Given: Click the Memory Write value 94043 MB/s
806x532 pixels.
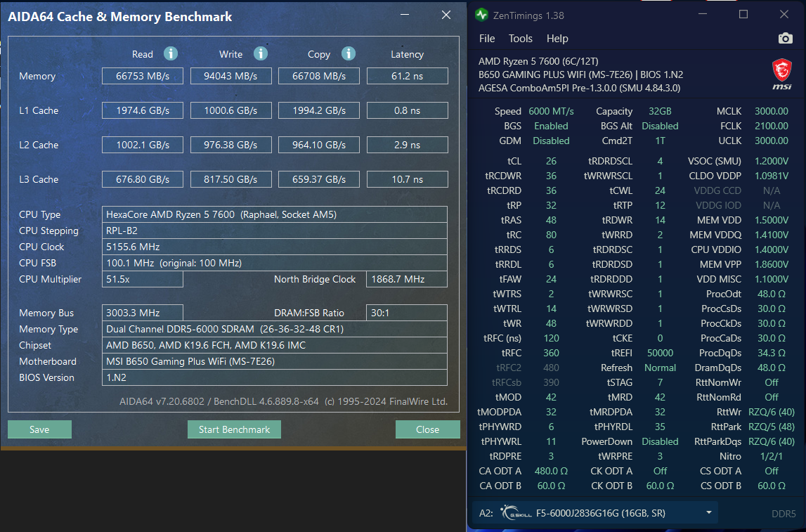Looking at the screenshot, I should pyautogui.click(x=230, y=76).
